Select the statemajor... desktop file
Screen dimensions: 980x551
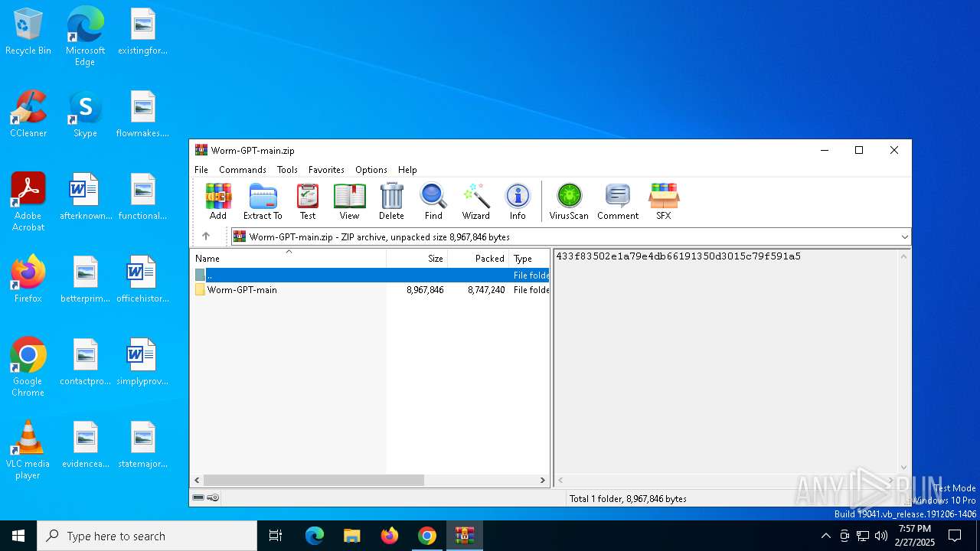142,445
